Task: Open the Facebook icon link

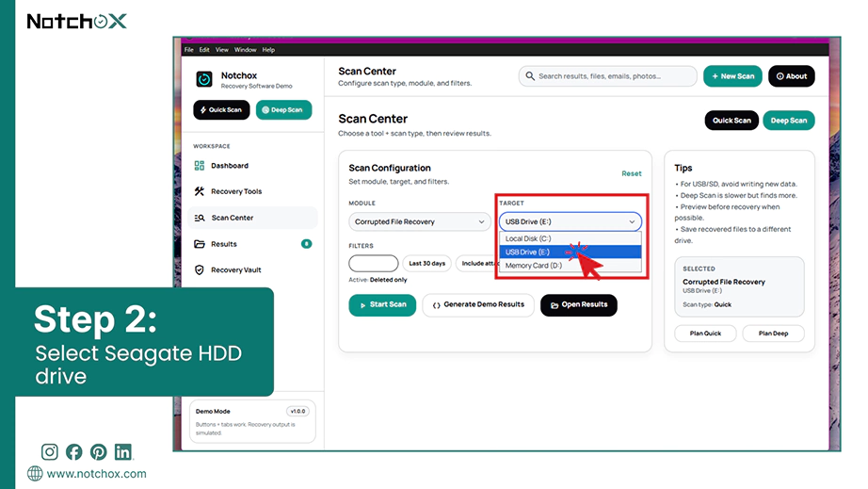Action: [x=73, y=452]
